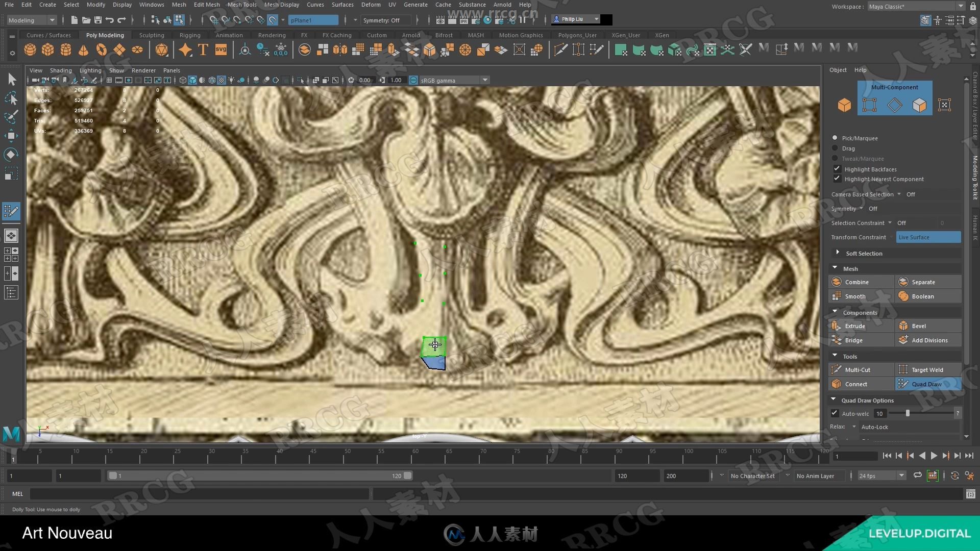The width and height of the screenshot is (980, 551).
Task: Select the Pick/Marquee radio option
Action: 835,138
